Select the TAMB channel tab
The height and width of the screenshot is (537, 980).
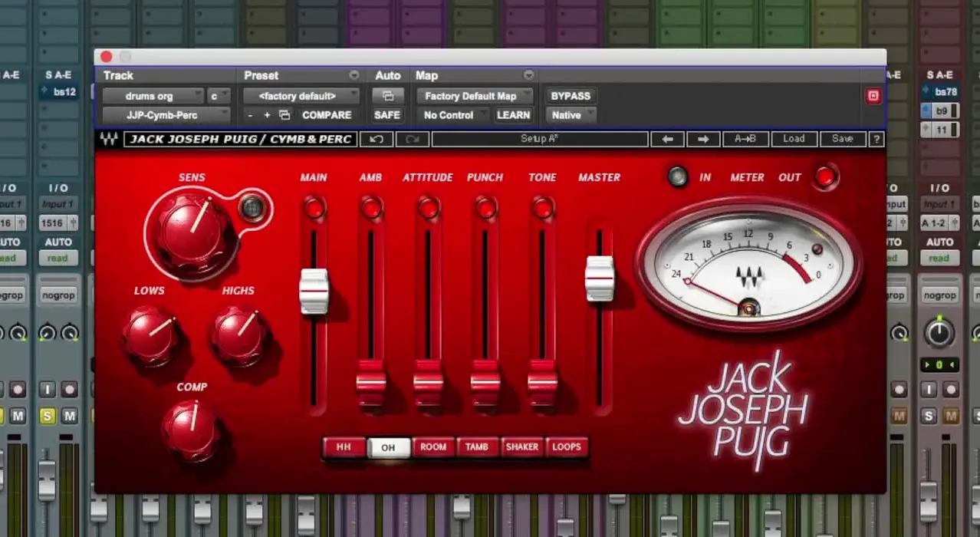pos(478,447)
